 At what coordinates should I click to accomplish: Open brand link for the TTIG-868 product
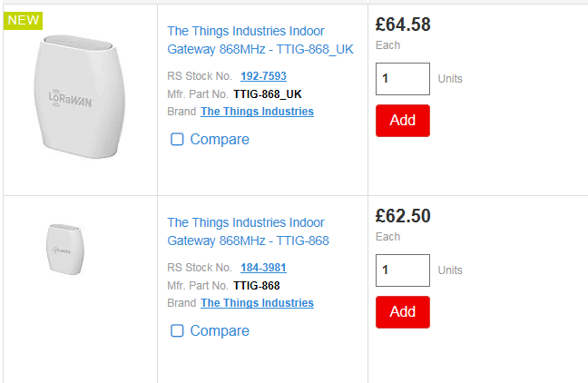pyautogui.click(x=258, y=303)
